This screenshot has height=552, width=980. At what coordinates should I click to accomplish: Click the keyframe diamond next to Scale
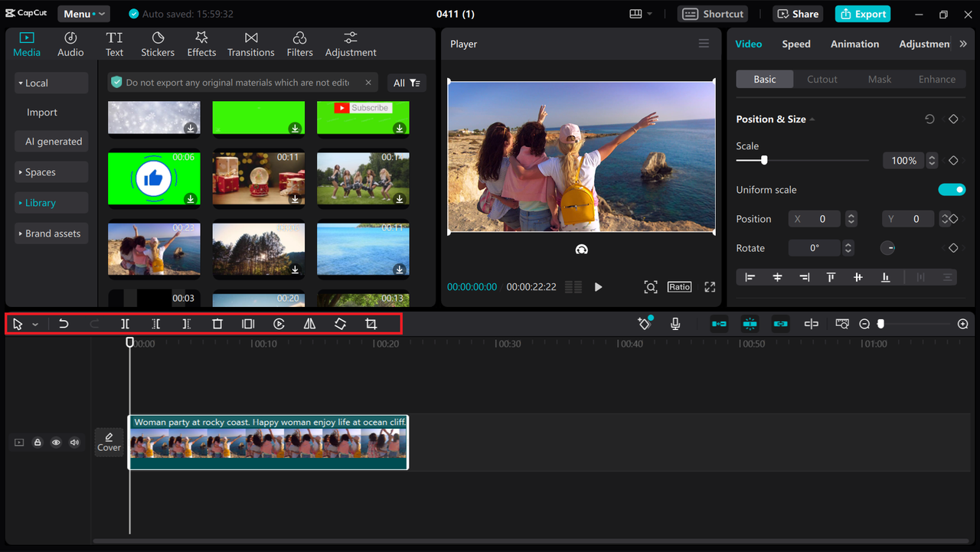click(x=952, y=160)
